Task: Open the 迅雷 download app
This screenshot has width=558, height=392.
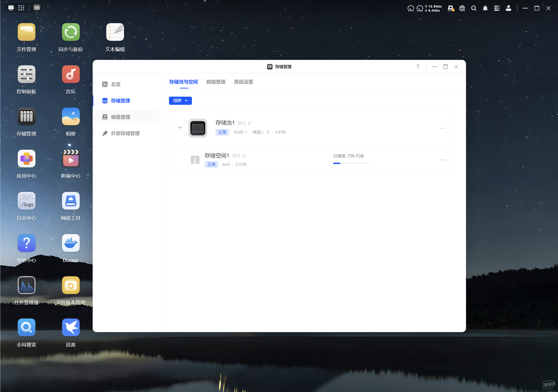Action: [x=70, y=327]
